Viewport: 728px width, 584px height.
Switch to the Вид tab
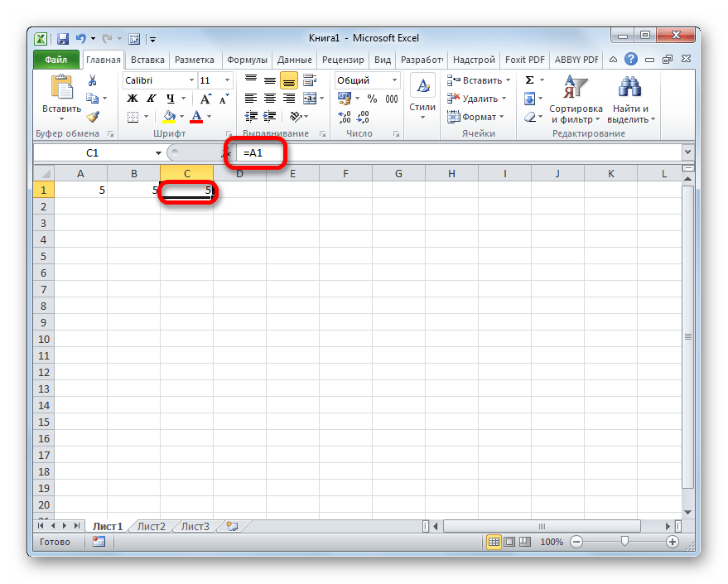tap(383, 60)
